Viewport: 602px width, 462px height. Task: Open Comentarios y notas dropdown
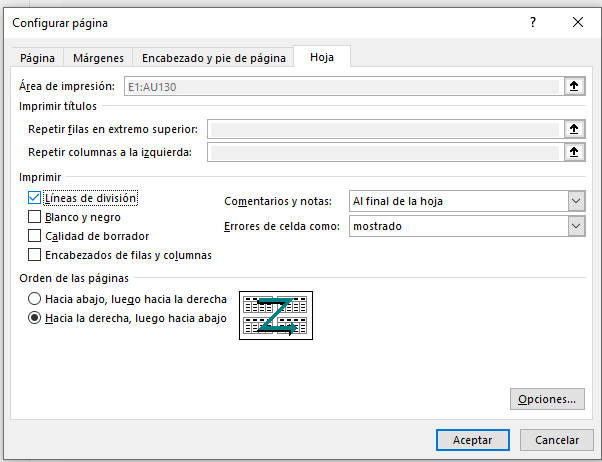[x=466, y=201]
